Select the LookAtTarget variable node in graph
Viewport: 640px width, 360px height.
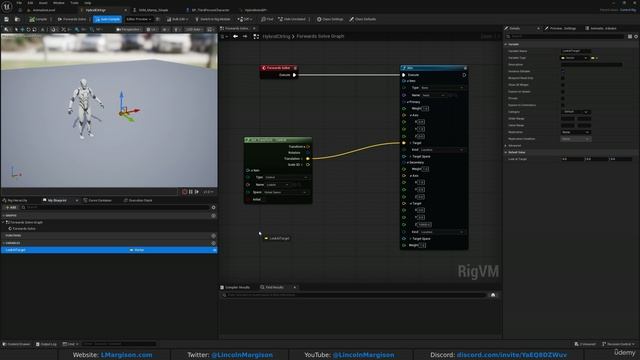tap(277, 238)
